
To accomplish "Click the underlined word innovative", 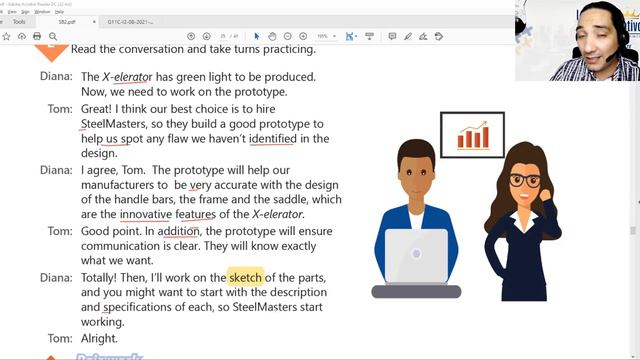I will (146, 214).
